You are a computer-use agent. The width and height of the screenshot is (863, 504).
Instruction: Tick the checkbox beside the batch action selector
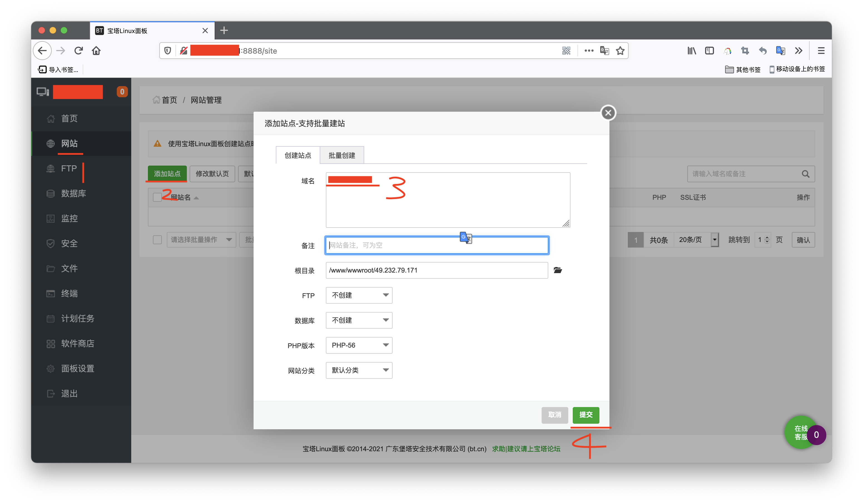pos(157,239)
